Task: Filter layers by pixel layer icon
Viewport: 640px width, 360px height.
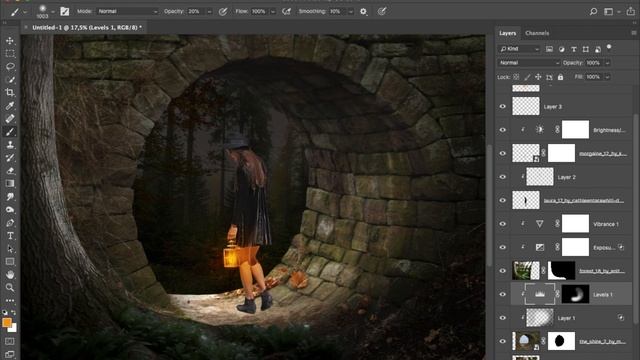Action: [549, 49]
